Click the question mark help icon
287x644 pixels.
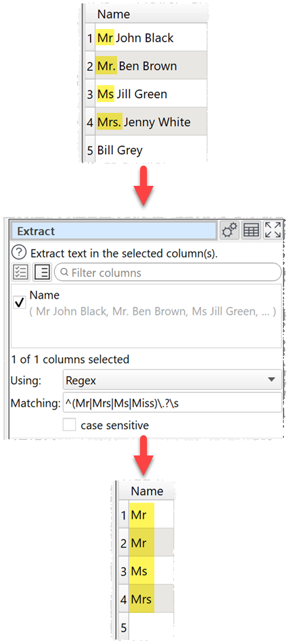20,253
